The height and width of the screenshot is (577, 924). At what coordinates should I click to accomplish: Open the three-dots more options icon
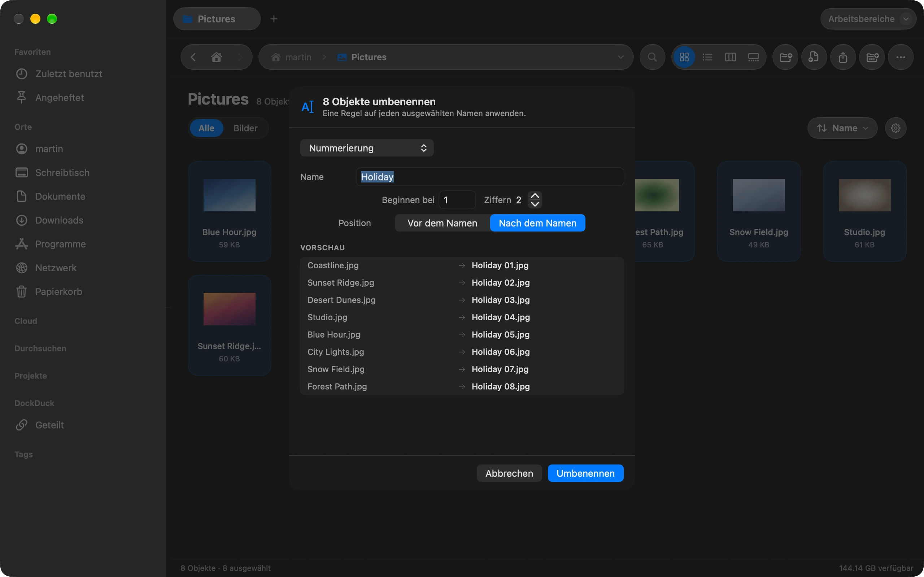(x=901, y=57)
